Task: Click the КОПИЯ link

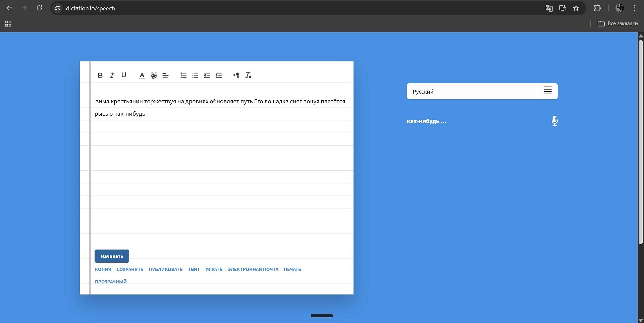Action: [103, 269]
